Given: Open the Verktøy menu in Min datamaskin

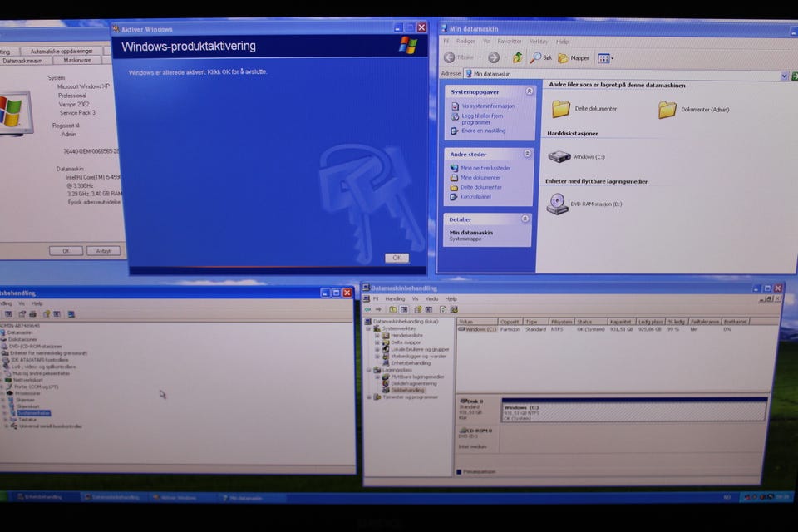Looking at the screenshot, I should (539, 42).
